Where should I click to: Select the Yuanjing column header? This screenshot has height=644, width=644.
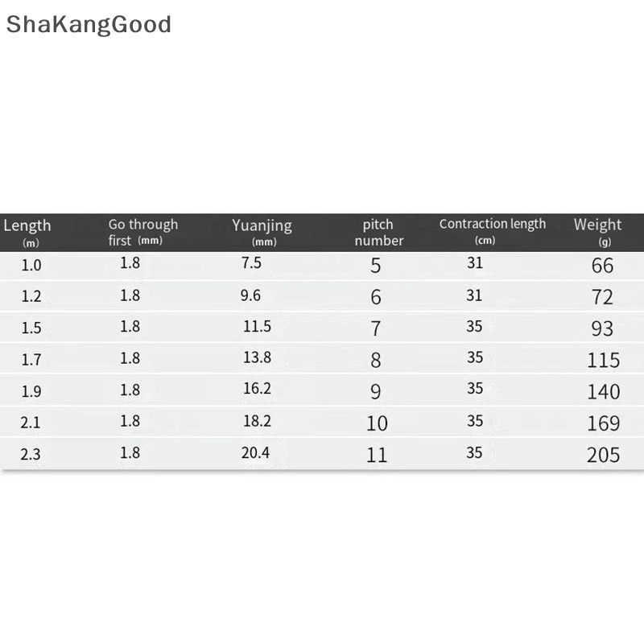click(262, 226)
